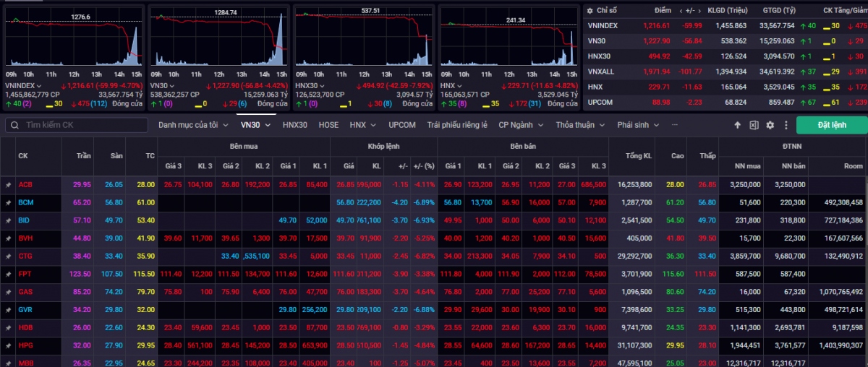Click the up-arrow icon near Đặt lệnh
The height and width of the screenshot is (367, 868).
737,125
